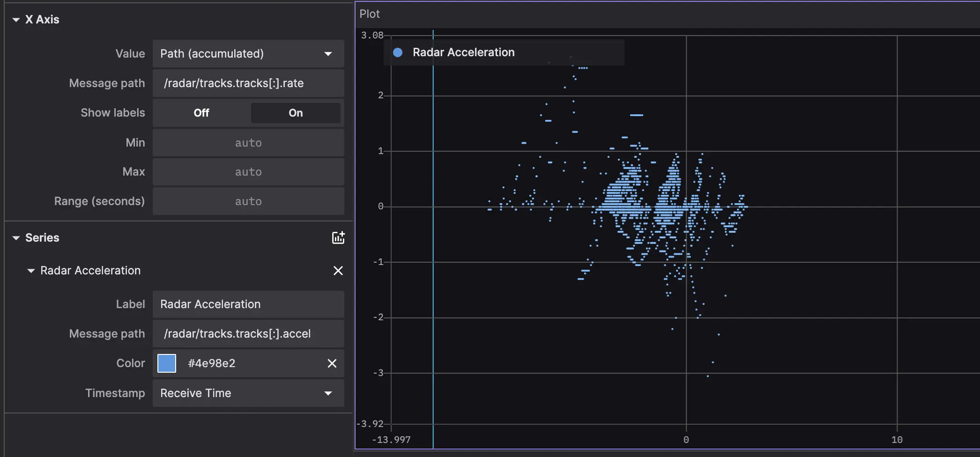Screen dimensions: 980x457
Task: Collapse the Series section
Action: [16, 238]
